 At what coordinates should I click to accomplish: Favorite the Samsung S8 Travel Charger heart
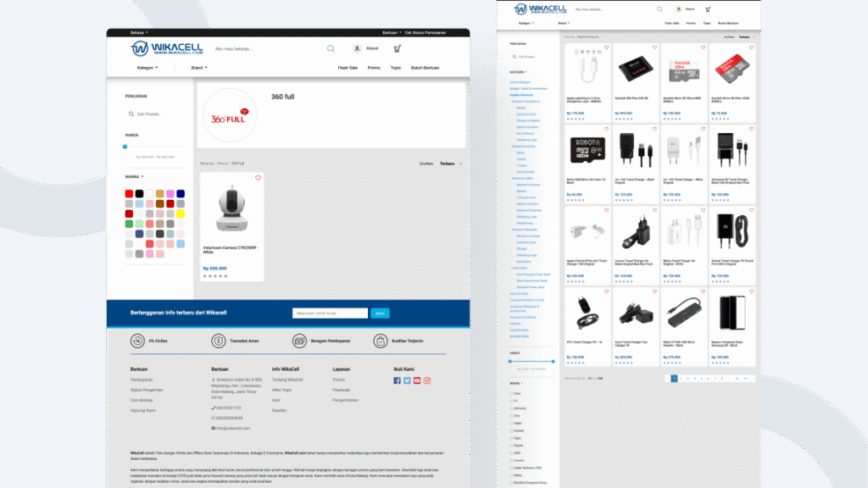coord(751,129)
